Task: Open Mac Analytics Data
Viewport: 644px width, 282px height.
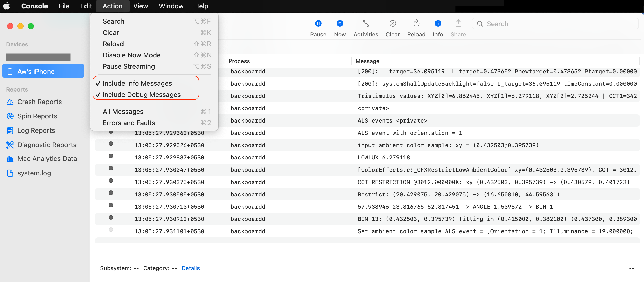Action: pyautogui.click(x=47, y=158)
